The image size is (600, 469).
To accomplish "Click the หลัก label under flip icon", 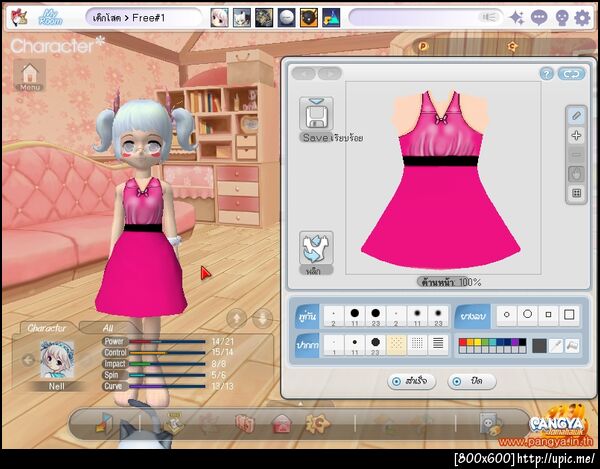I will (315, 270).
